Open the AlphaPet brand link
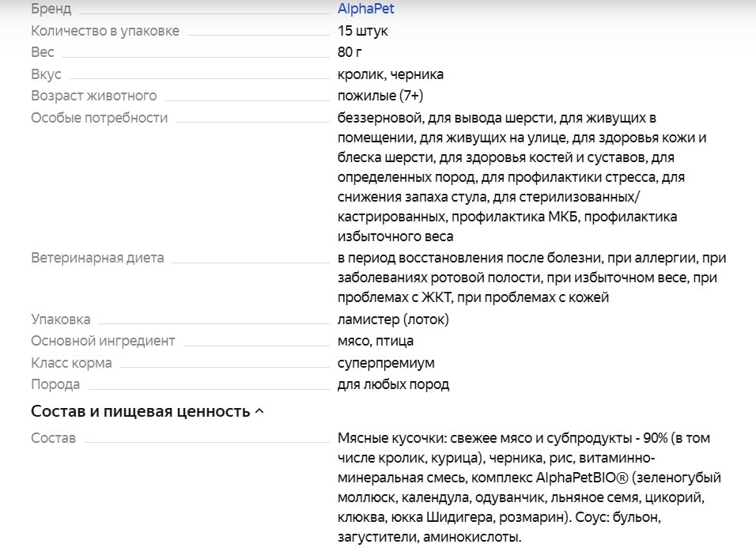This screenshot has height=548, width=756. (365, 9)
